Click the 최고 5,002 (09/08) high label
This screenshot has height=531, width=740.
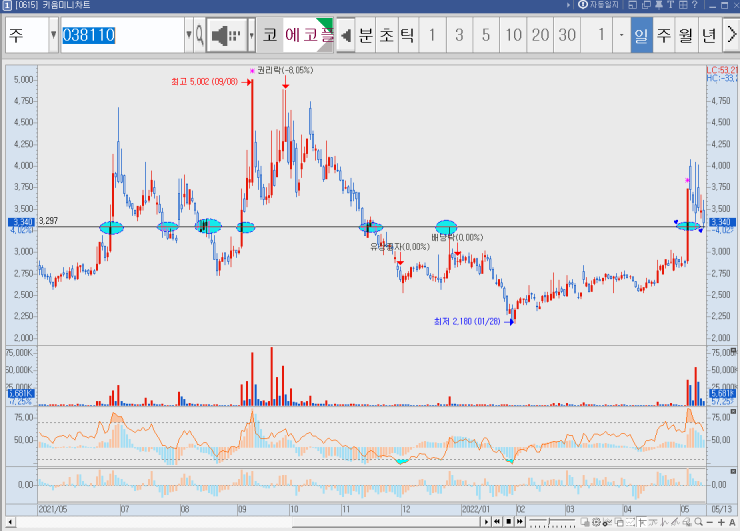[x=204, y=82]
